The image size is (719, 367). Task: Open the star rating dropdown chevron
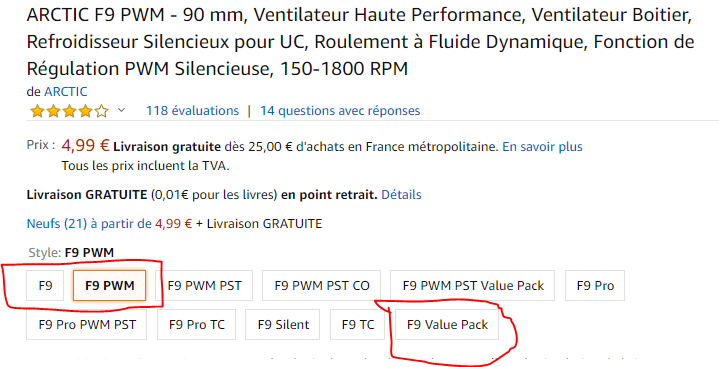click(x=122, y=111)
